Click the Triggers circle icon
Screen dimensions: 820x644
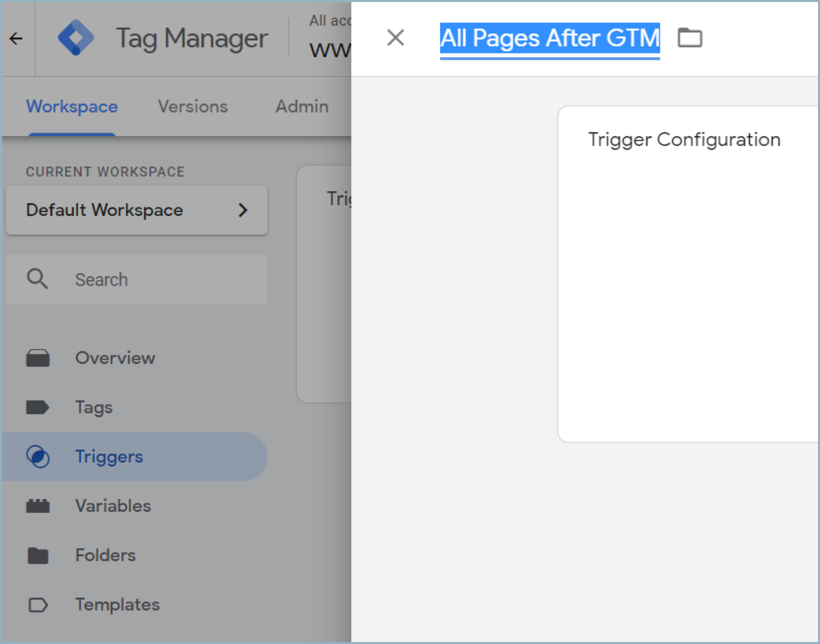[x=37, y=457]
